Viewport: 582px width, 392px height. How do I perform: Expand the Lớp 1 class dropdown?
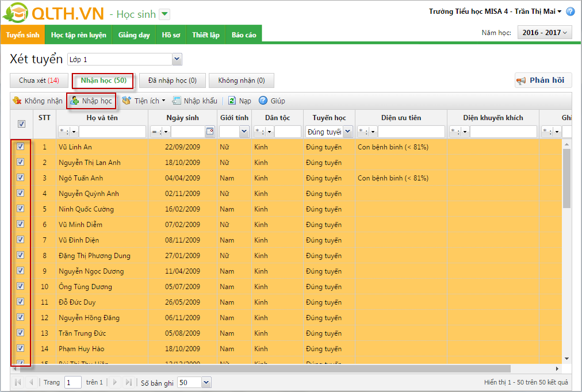click(x=177, y=59)
